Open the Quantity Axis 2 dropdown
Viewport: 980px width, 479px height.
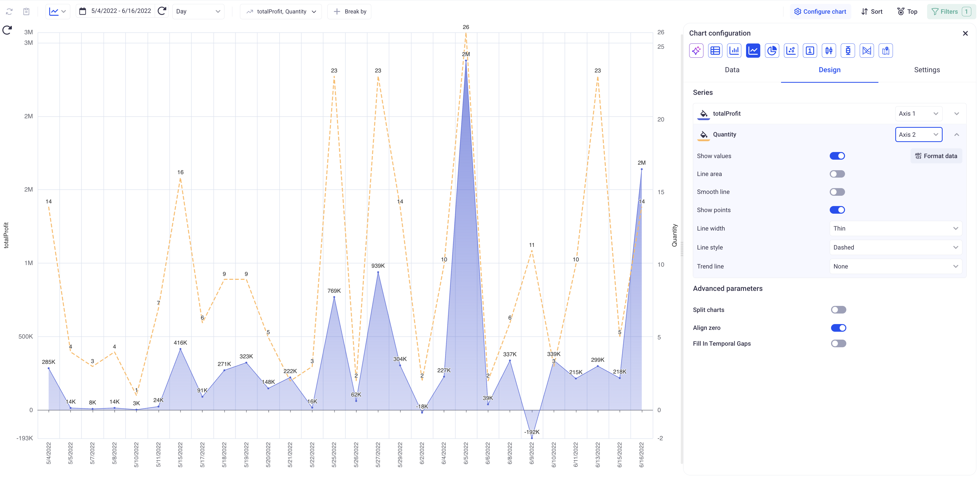click(918, 134)
